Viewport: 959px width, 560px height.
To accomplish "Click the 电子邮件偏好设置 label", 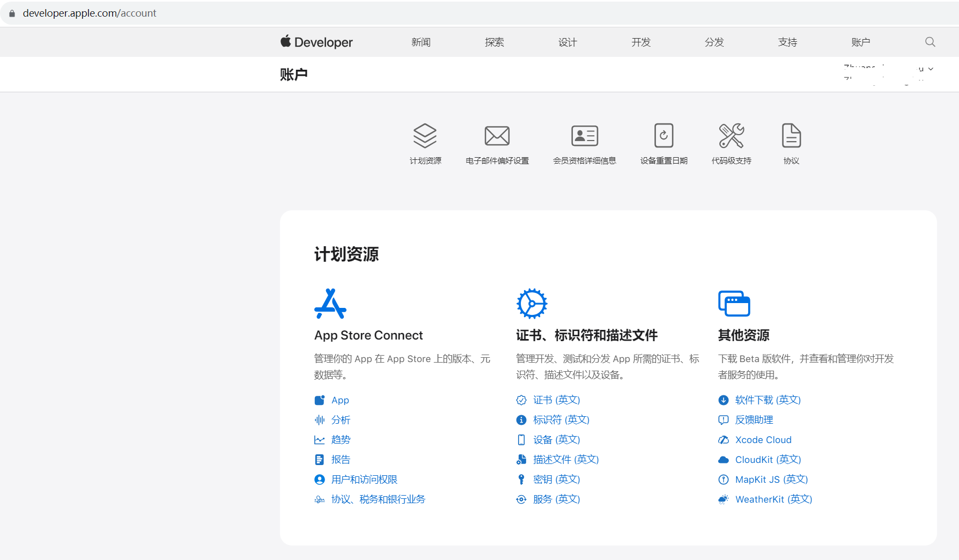I will pos(497,161).
